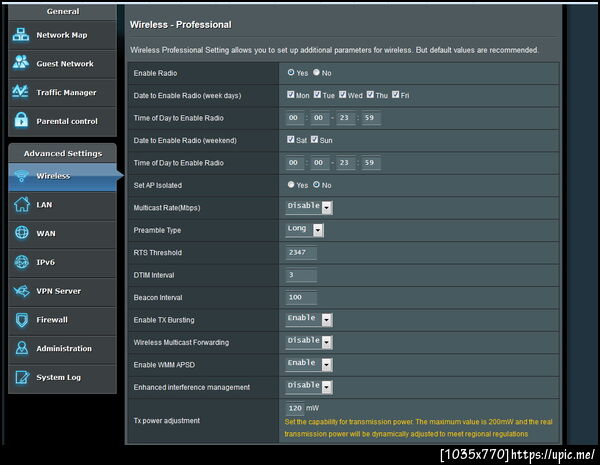This screenshot has height=465, width=600.
Task: Go to Guest Network settings
Action: pos(62,64)
